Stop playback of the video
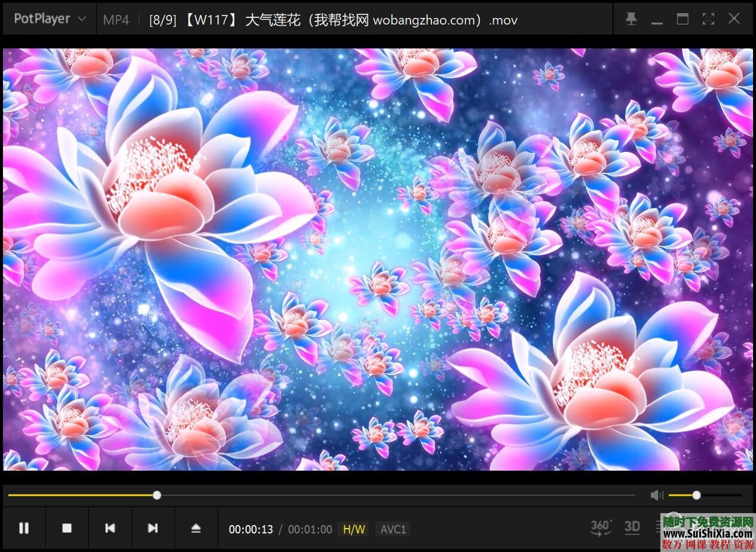Viewport: 756px width, 552px height. (x=67, y=528)
